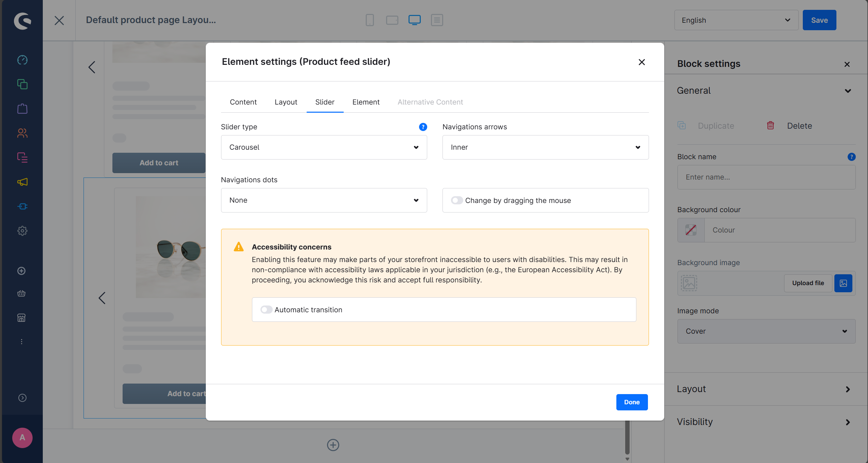This screenshot has height=463, width=868.
Task: Open the Navigations arrows Inner dropdown
Action: click(545, 147)
